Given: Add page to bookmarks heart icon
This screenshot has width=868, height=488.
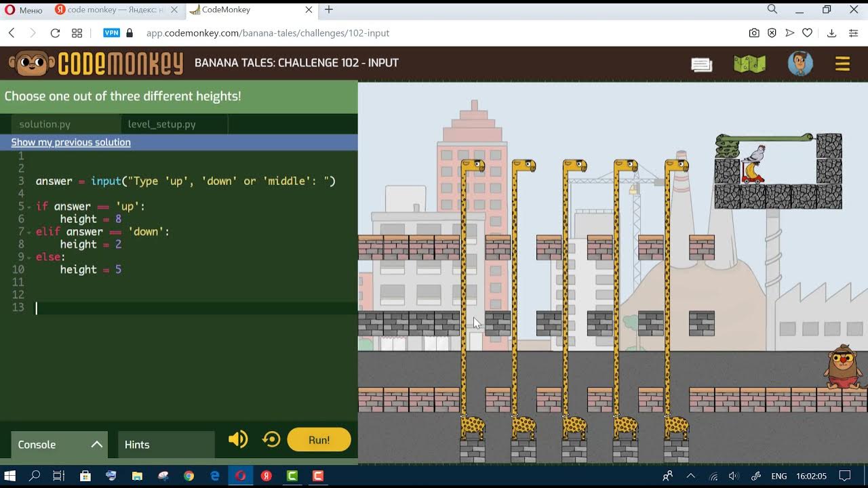Looking at the screenshot, I should 807,33.
